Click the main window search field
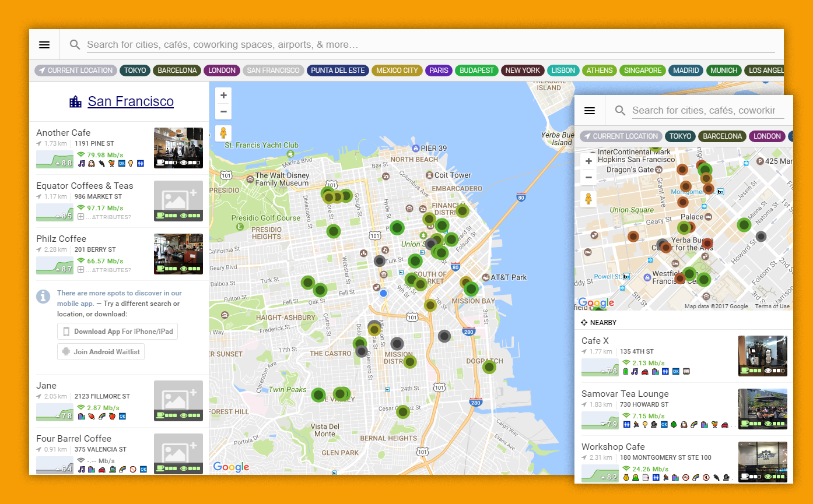Image resolution: width=813 pixels, height=504 pixels. click(431, 45)
